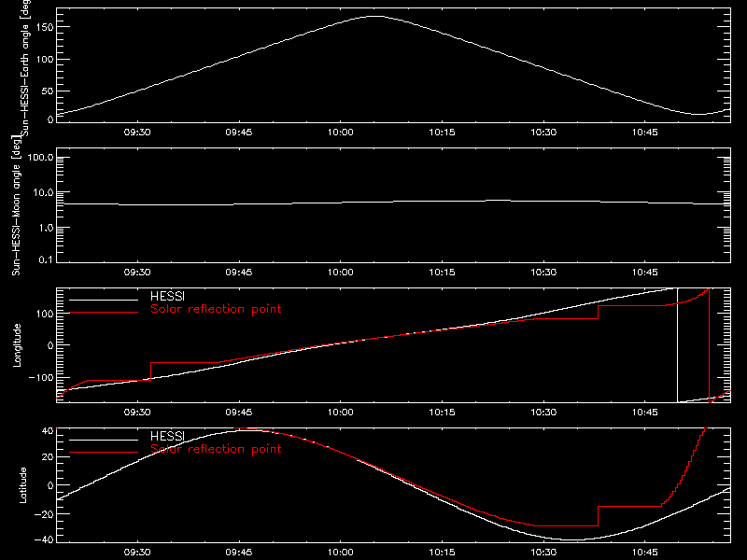Click the 100.0 tick label on Moon angle axis

click(40, 158)
